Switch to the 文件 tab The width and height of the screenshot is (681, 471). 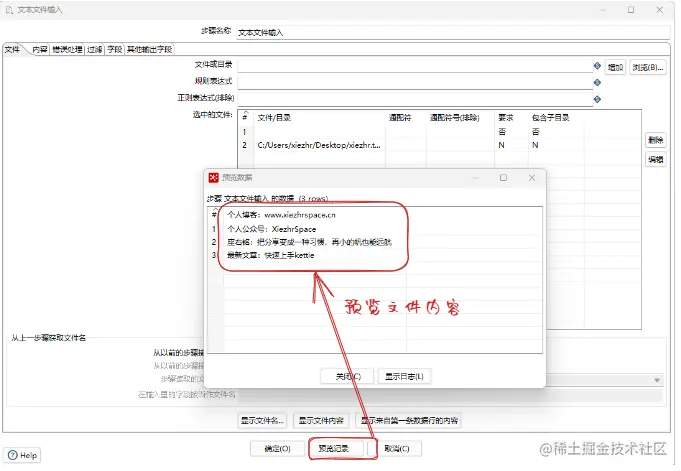point(13,50)
